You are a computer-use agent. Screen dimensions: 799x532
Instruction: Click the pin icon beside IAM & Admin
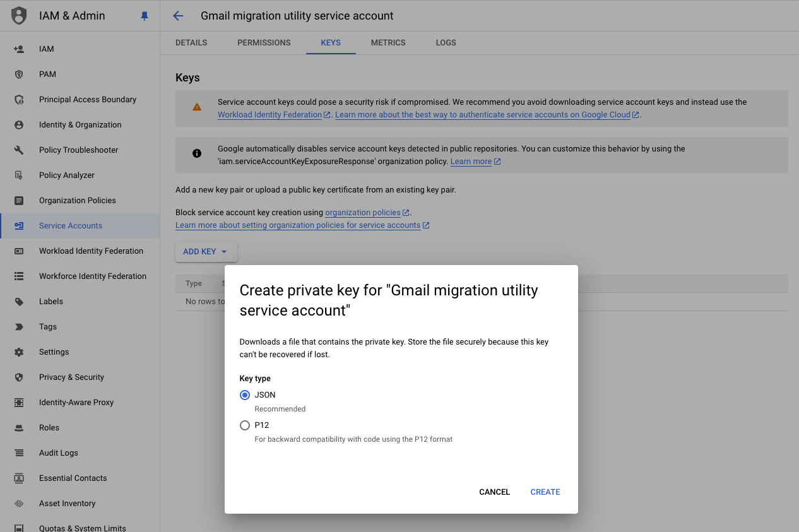pyautogui.click(x=145, y=16)
